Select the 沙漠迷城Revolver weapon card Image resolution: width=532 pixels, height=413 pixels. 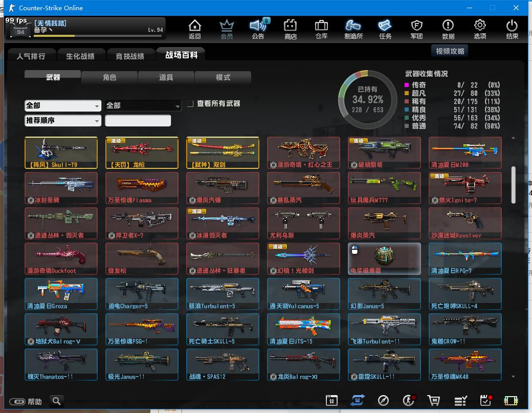(x=465, y=223)
